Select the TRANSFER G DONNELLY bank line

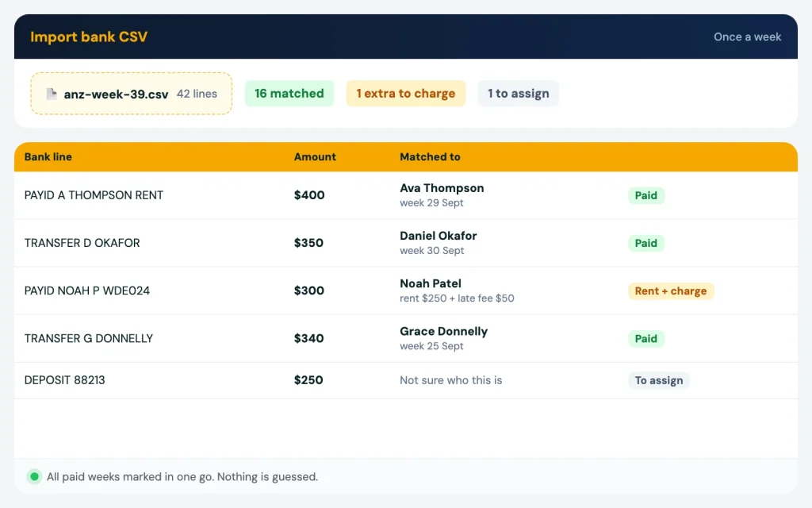[89, 338]
